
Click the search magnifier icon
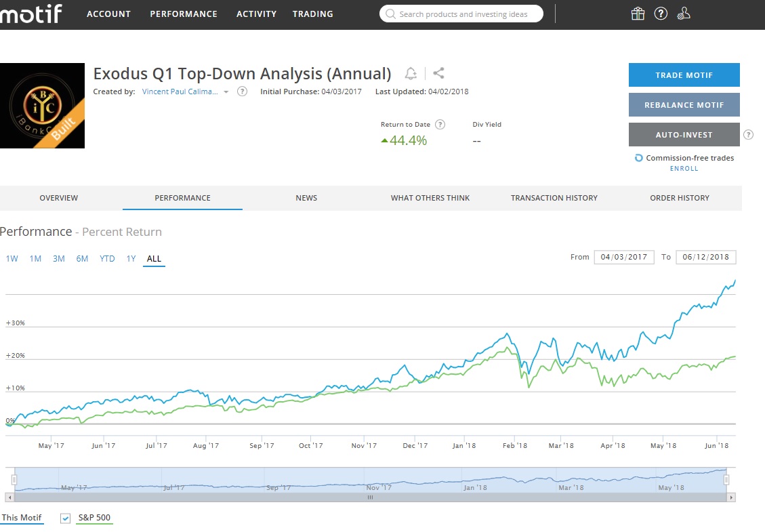(x=390, y=14)
